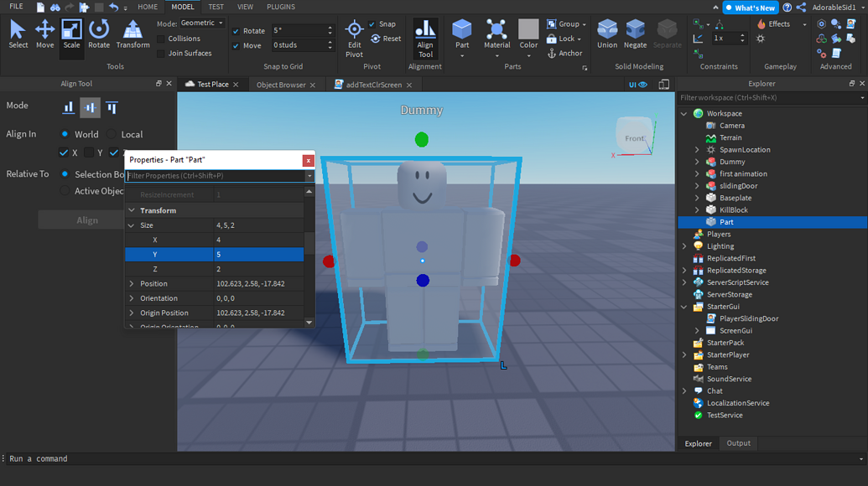Image resolution: width=868 pixels, height=486 pixels.
Task: Uncheck the Rotate snap checkbox
Action: tap(236, 31)
